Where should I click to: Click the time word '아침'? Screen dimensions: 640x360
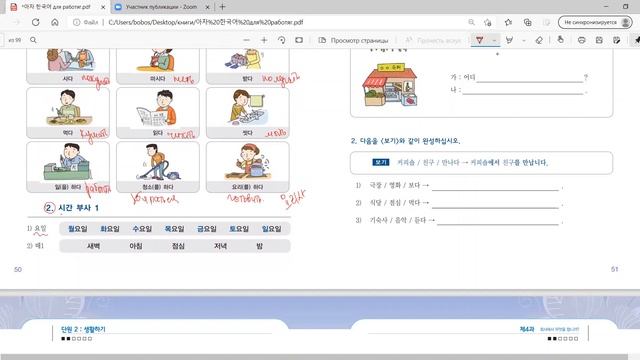[x=136, y=246]
